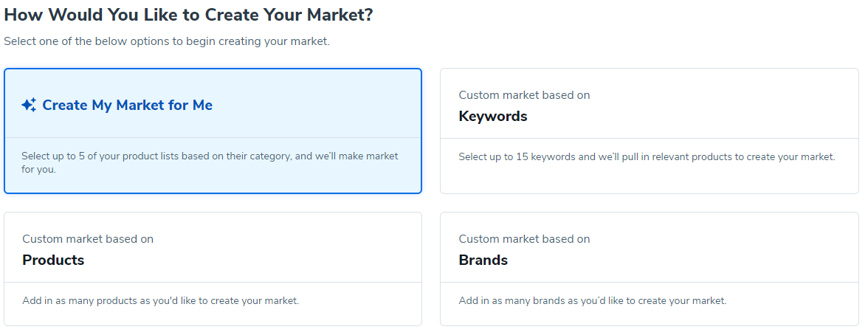Viewport: 868px width, 335px height.
Task: Click the Products heading text
Action: [x=53, y=260]
